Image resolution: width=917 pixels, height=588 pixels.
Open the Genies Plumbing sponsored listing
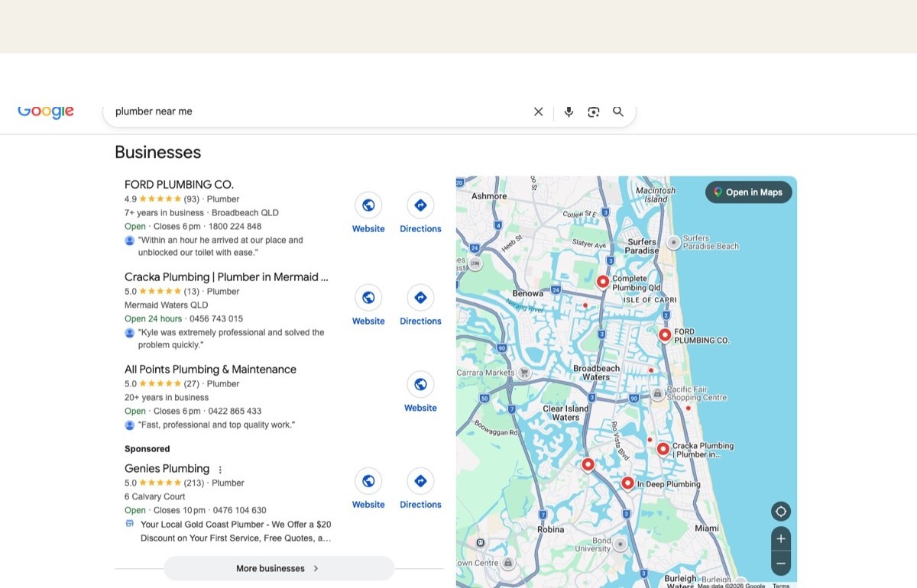tap(167, 469)
